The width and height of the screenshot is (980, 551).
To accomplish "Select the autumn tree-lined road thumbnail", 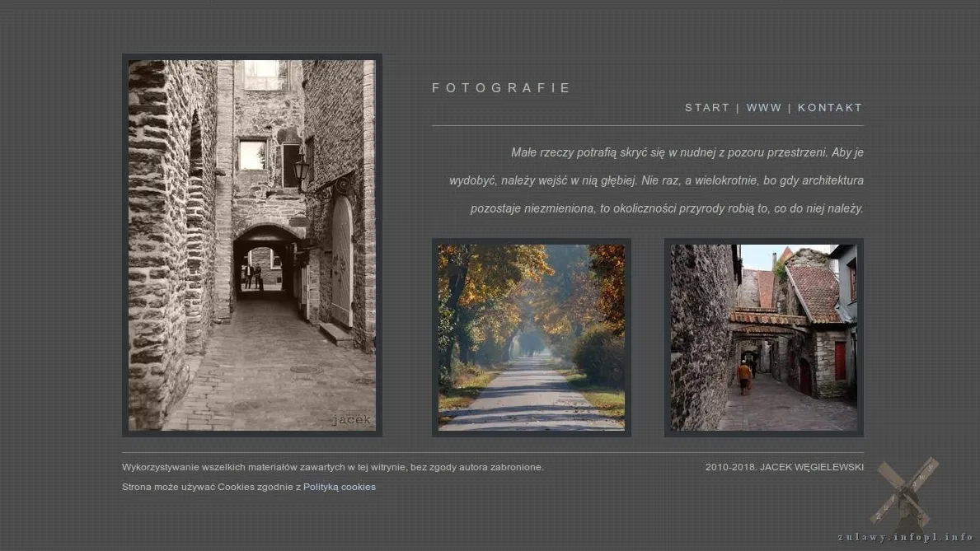I will (531, 337).
